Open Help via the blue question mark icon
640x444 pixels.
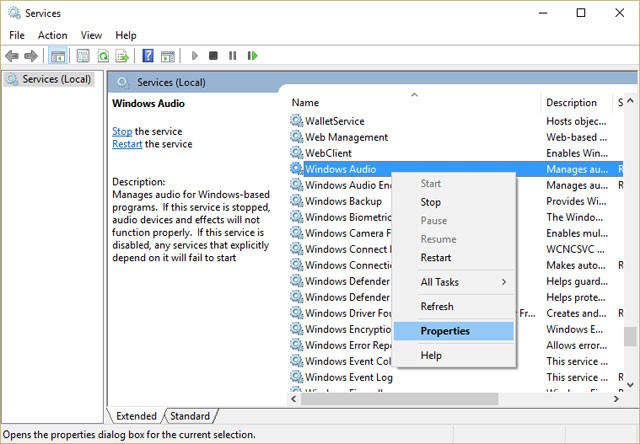(x=148, y=56)
